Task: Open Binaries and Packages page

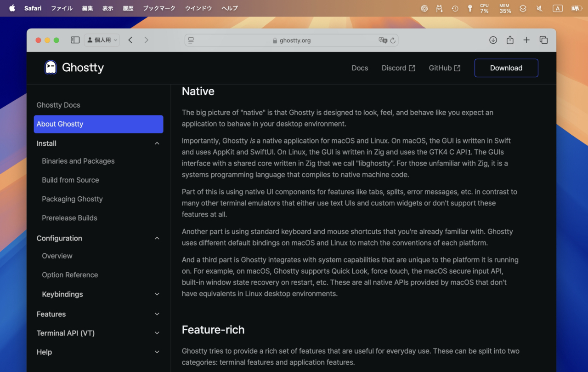Action: (x=78, y=161)
